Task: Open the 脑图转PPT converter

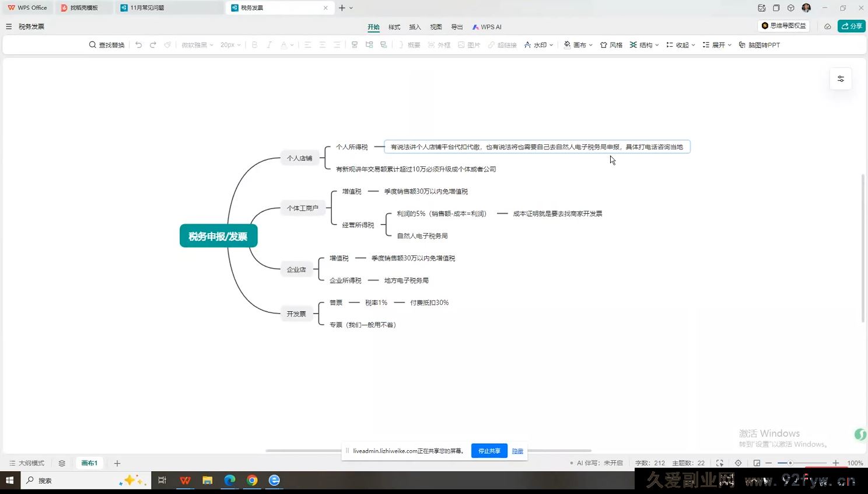Action: pos(759,45)
